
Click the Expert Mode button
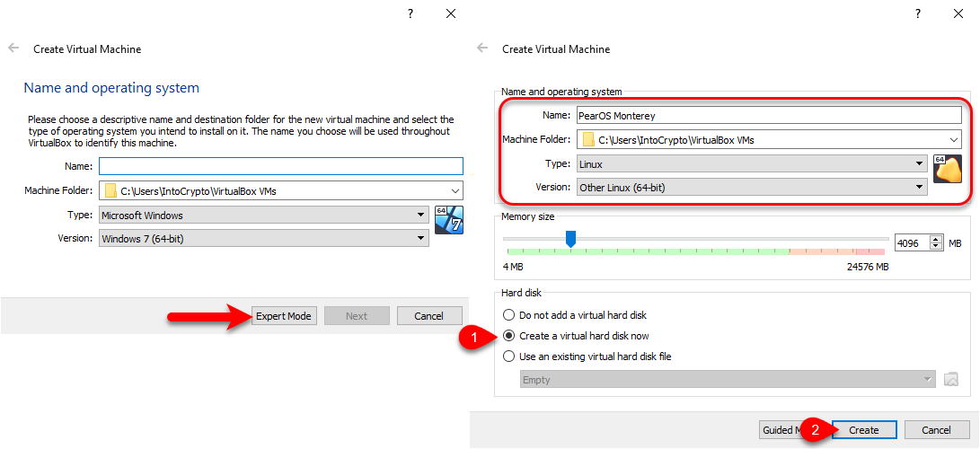coord(285,316)
